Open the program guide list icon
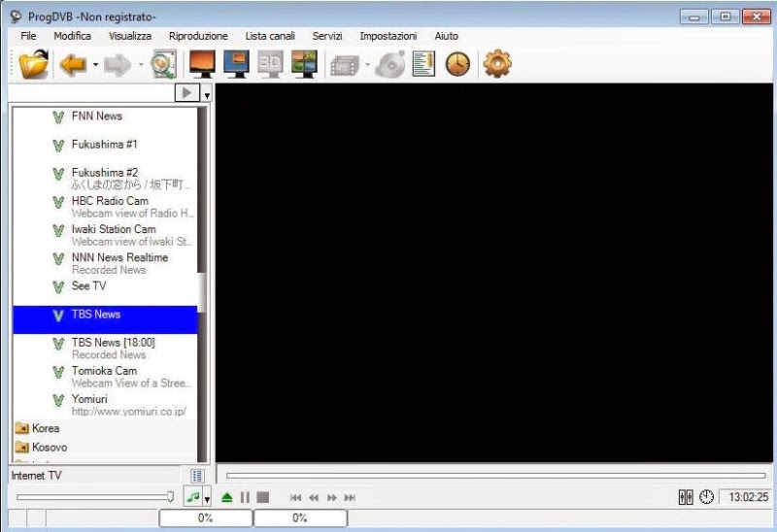The width and height of the screenshot is (777, 532). click(423, 64)
